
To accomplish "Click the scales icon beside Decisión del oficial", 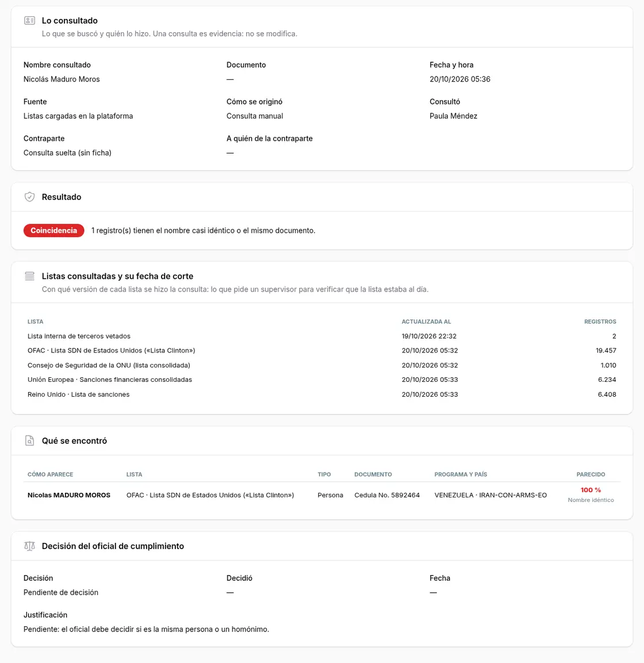I will pyautogui.click(x=29, y=546).
